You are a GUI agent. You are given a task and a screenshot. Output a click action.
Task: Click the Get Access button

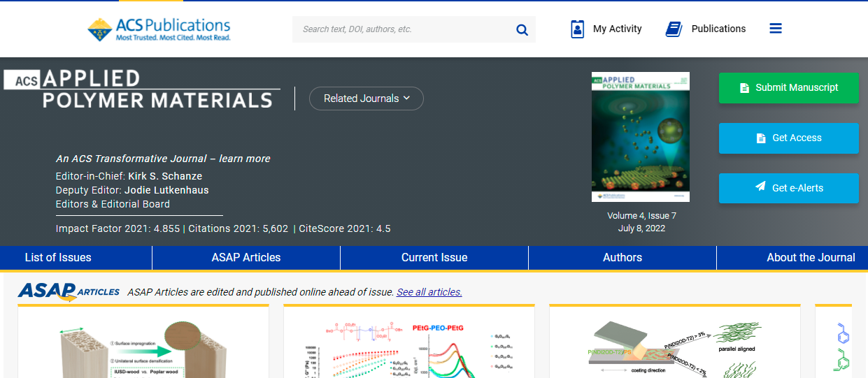788,138
